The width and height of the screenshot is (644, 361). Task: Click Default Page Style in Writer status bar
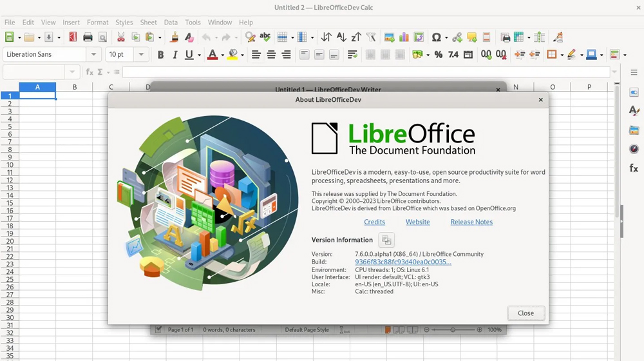click(x=307, y=330)
